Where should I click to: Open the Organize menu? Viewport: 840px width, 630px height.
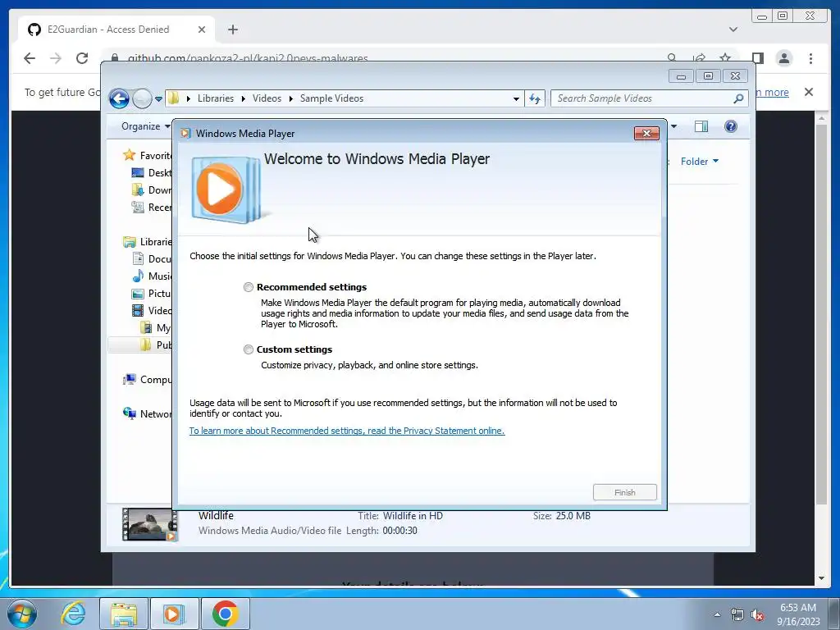point(146,126)
